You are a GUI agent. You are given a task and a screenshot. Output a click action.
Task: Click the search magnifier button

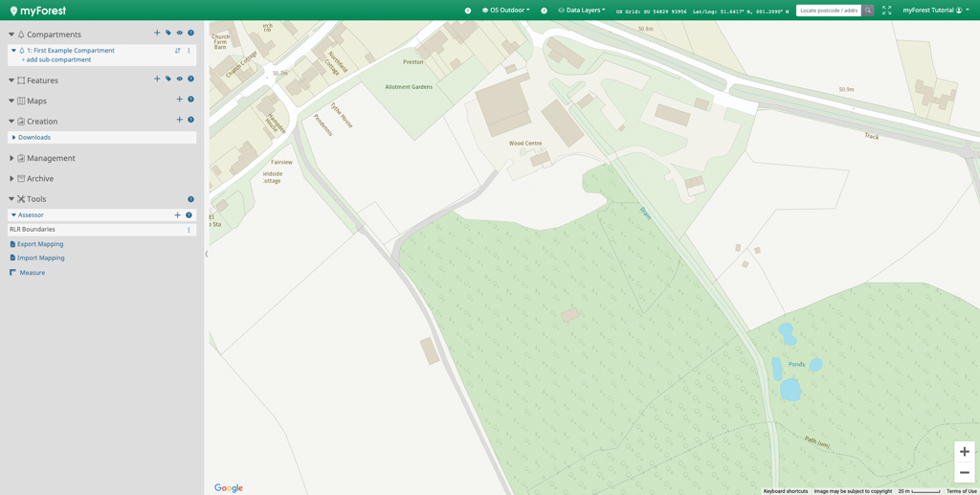(868, 11)
